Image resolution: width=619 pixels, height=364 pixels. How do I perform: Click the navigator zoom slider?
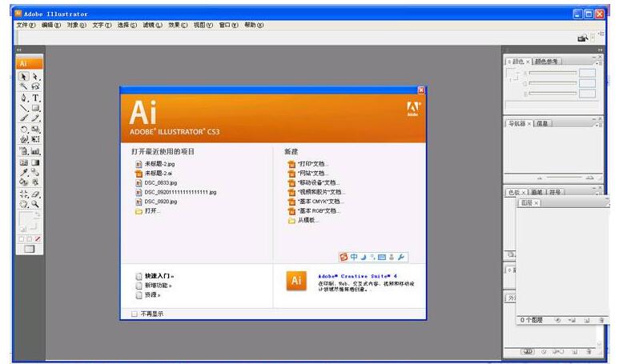564,178
